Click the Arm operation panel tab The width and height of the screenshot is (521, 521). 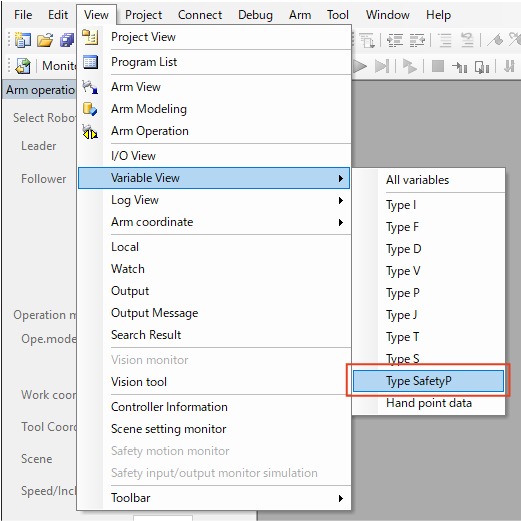point(40,90)
